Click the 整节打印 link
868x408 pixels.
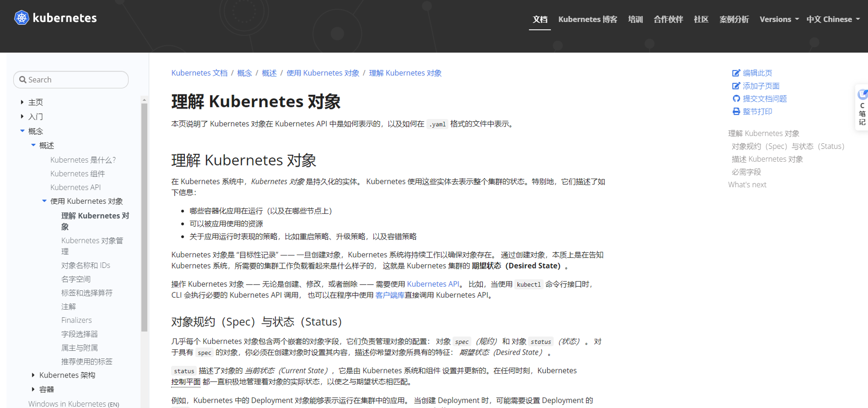(757, 112)
